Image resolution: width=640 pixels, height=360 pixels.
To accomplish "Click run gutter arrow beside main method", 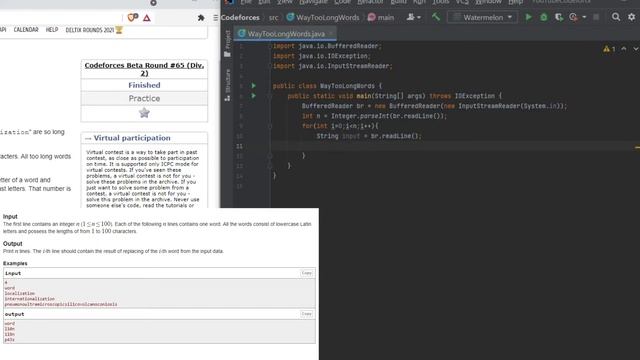I will pyautogui.click(x=253, y=96).
